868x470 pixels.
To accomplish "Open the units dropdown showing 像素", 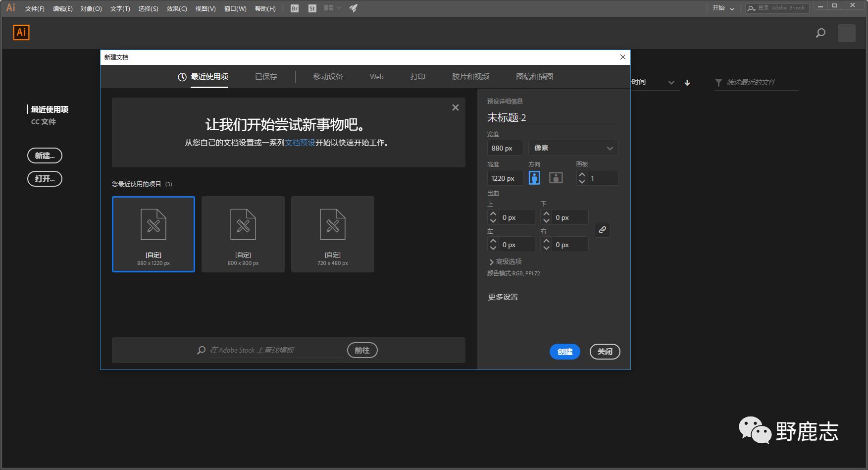I will point(573,148).
